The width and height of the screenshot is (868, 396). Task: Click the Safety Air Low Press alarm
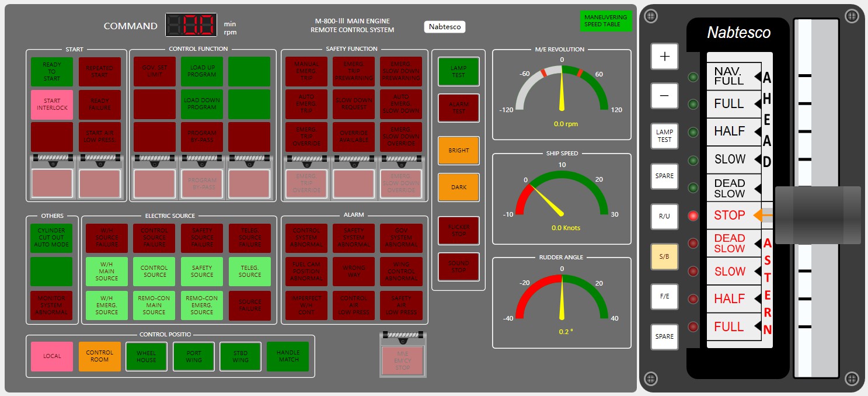coord(401,305)
